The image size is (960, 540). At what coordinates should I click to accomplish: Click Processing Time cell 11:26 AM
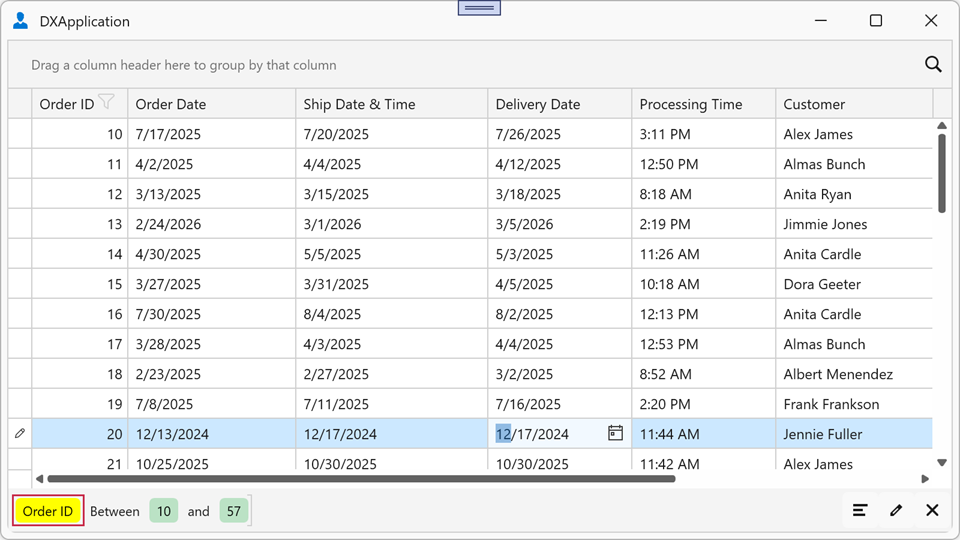(x=703, y=253)
